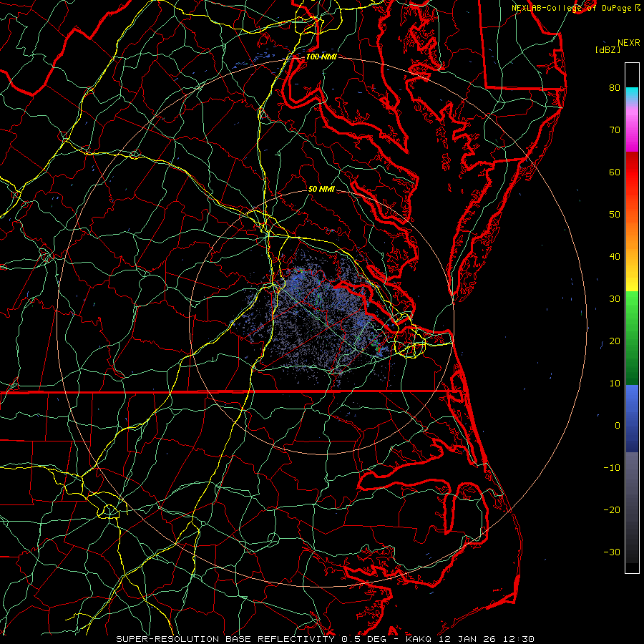
Task: Click the NEXR label above the color scale
Action: pyautogui.click(x=628, y=42)
